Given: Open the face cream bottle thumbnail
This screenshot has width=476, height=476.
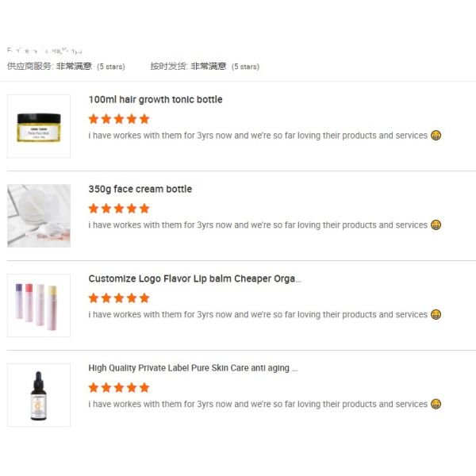Looking at the screenshot, I should [39, 216].
